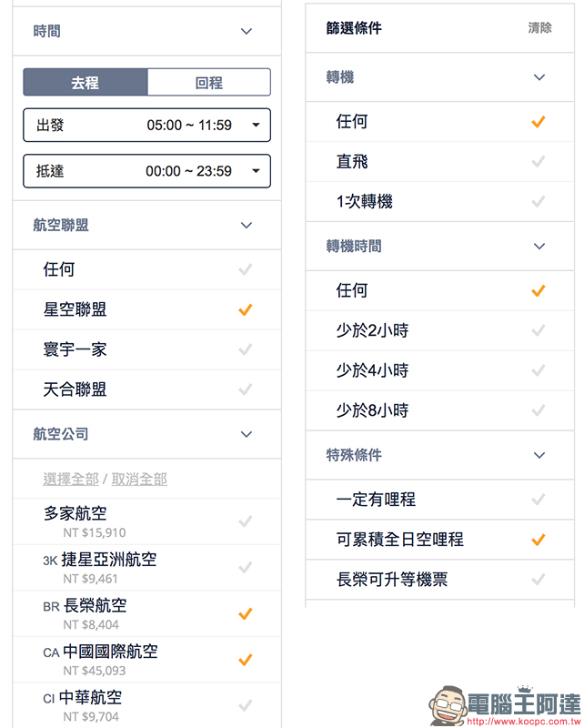
Task: Toggle the 可累積全日空哩程 checkmark icon
Action: click(x=538, y=540)
